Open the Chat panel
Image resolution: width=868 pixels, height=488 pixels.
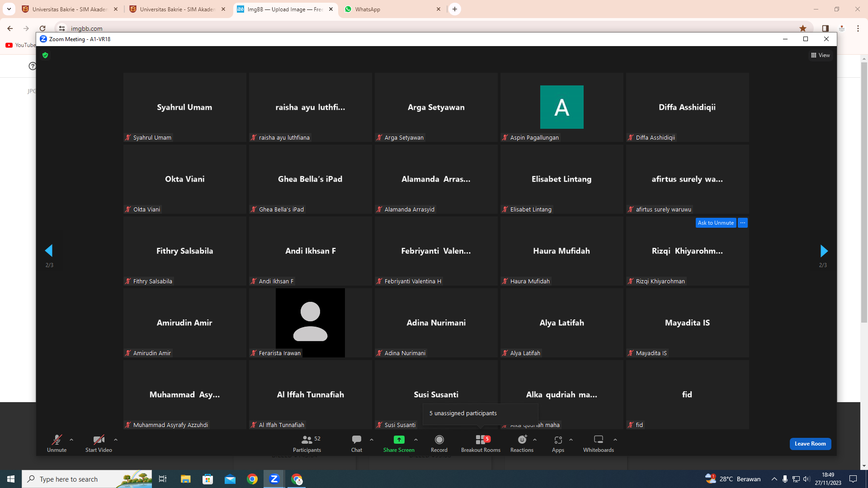coord(357,443)
